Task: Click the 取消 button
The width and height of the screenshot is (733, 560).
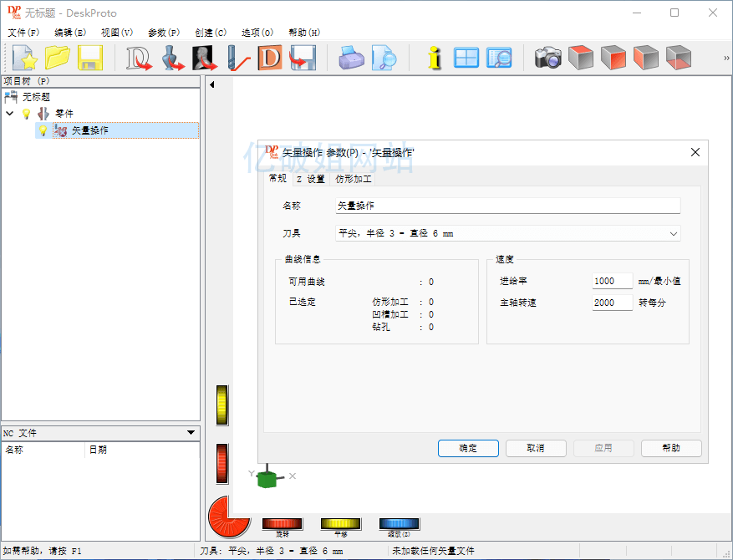Action: pos(536,448)
